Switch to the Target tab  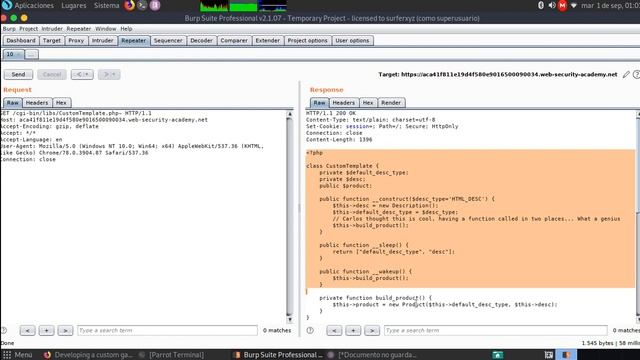point(52,40)
